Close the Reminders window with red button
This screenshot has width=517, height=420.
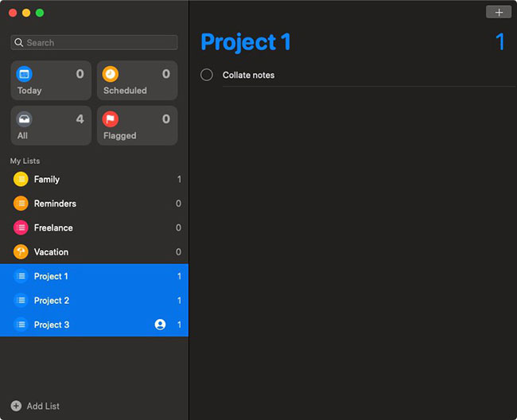click(13, 13)
